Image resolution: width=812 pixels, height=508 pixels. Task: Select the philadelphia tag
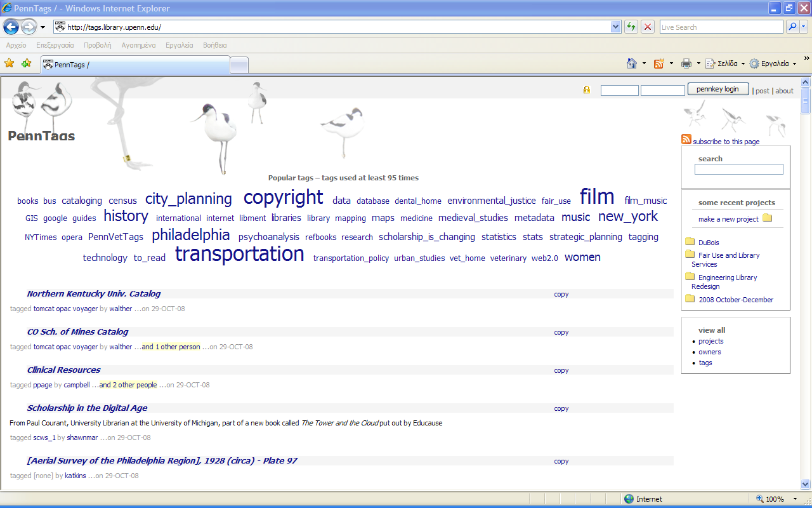[x=191, y=235]
